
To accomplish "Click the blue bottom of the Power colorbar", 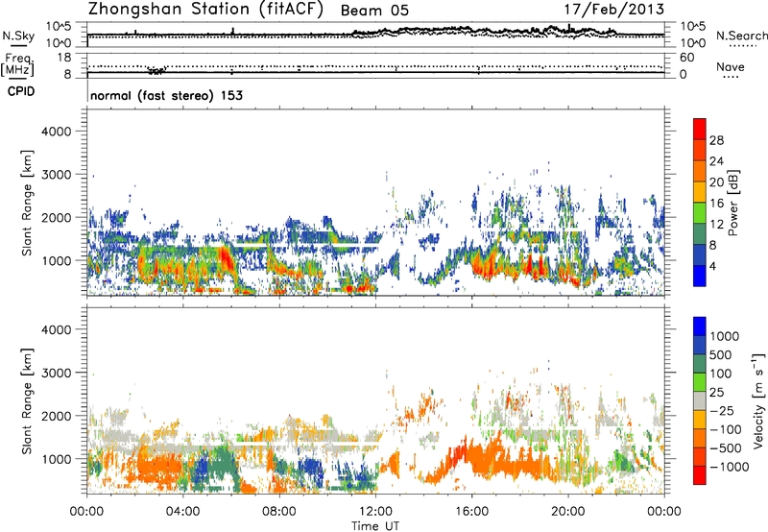I will pos(700,276).
